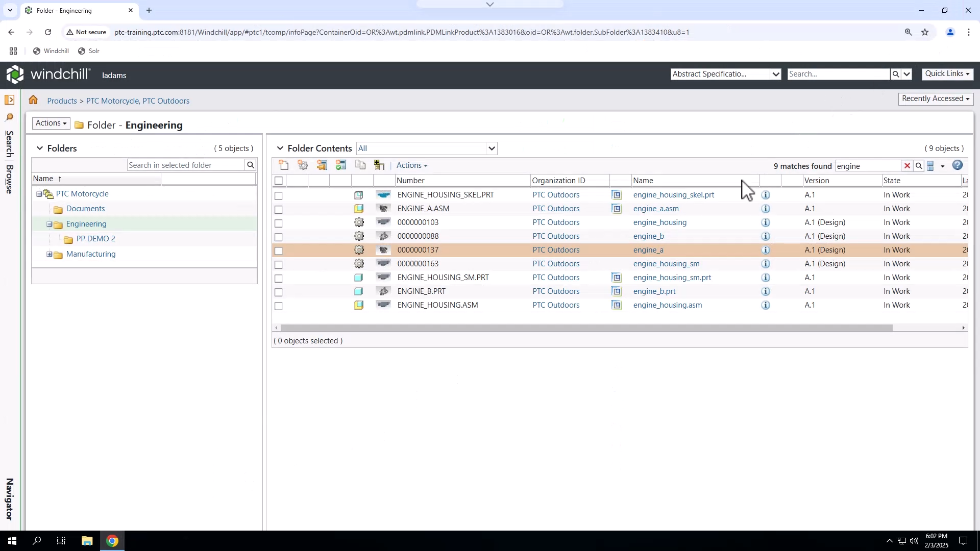Open the New Document tool

pyautogui.click(x=284, y=165)
